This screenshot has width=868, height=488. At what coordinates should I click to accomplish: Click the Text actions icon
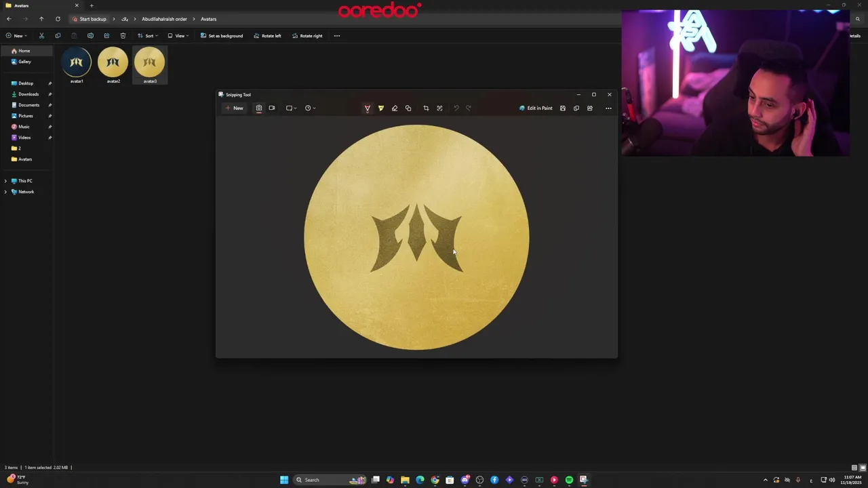[x=439, y=108]
